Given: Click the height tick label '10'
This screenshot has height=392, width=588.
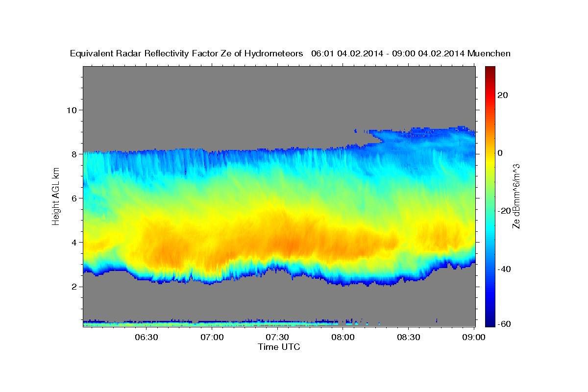Looking at the screenshot, I should 72,110.
